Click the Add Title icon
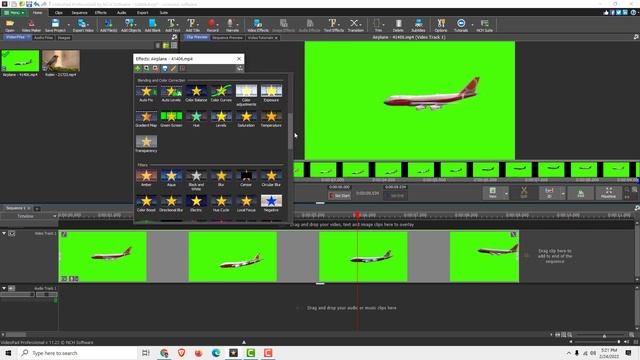Image resolution: width=640 pixels, height=360 pixels. [192, 25]
